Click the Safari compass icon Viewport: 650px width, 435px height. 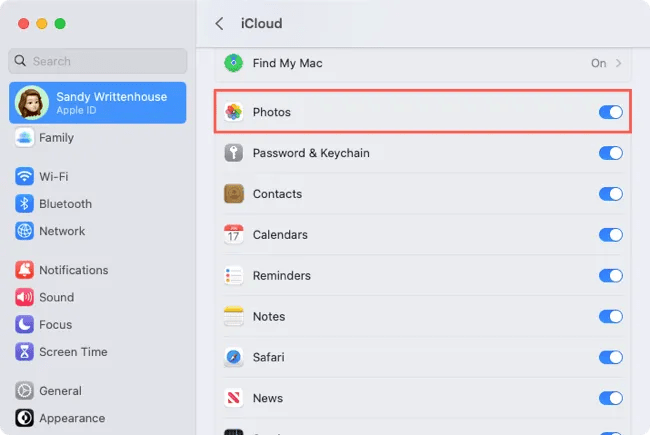[234, 357]
